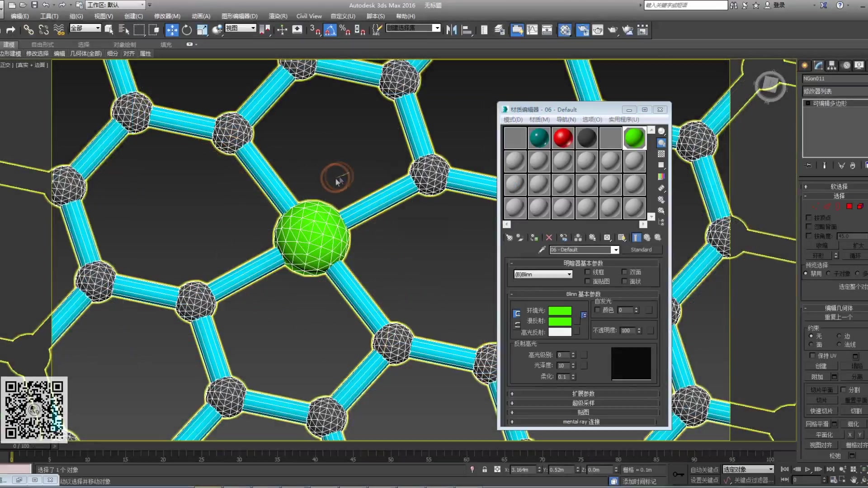
Task: Click the 附加 (attach) button
Action: click(817, 377)
